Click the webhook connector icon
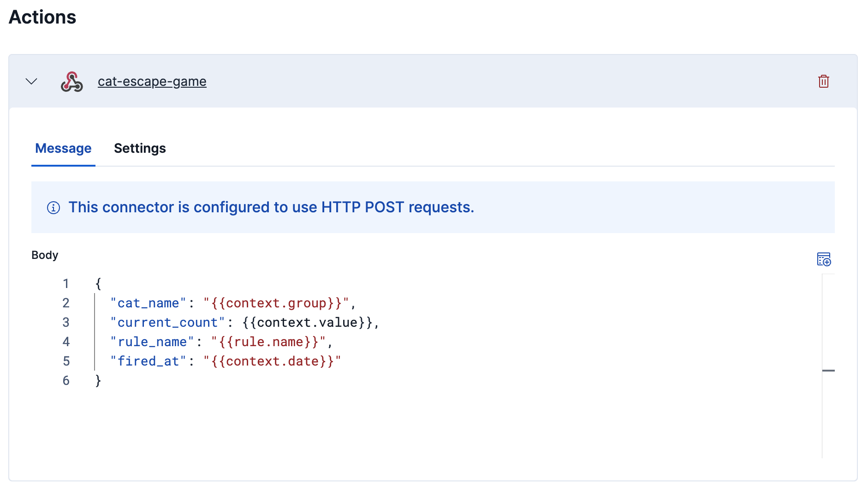 72,82
